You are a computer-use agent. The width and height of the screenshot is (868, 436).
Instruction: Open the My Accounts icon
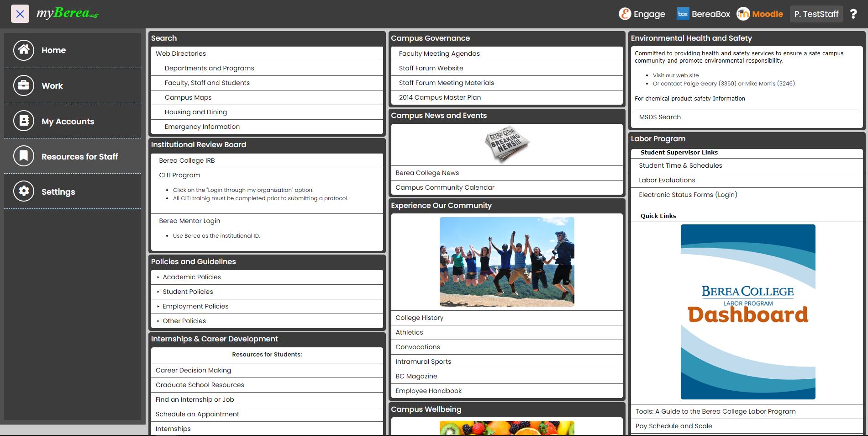[x=24, y=121]
